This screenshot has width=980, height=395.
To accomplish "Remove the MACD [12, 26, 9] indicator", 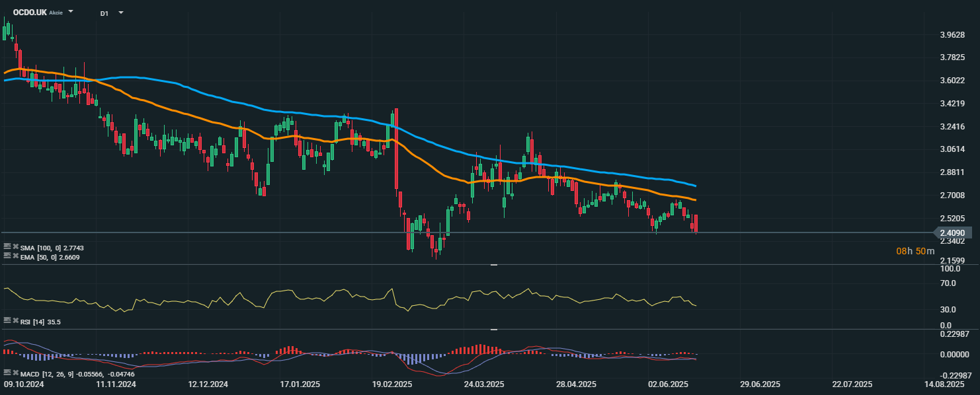I will [15, 373].
